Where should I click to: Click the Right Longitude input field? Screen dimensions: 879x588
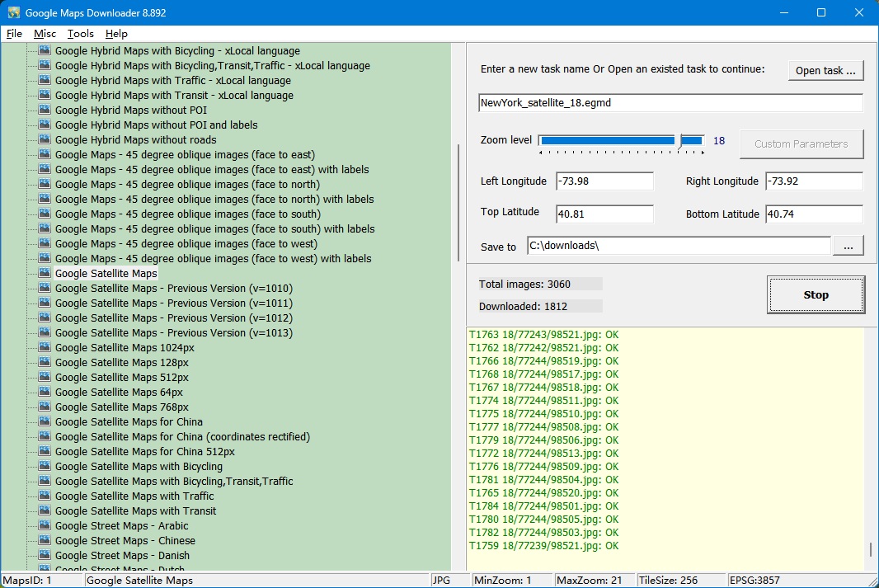814,181
